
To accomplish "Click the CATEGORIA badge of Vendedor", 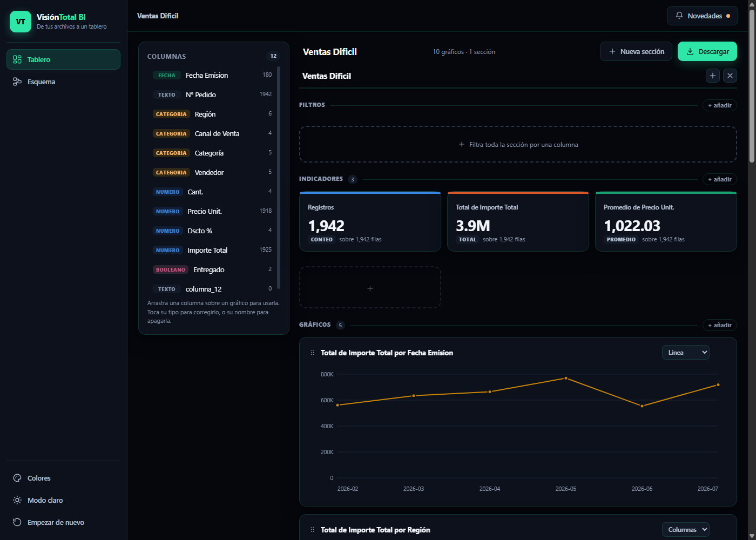I will pyautogui.click(x=171, y=173).
